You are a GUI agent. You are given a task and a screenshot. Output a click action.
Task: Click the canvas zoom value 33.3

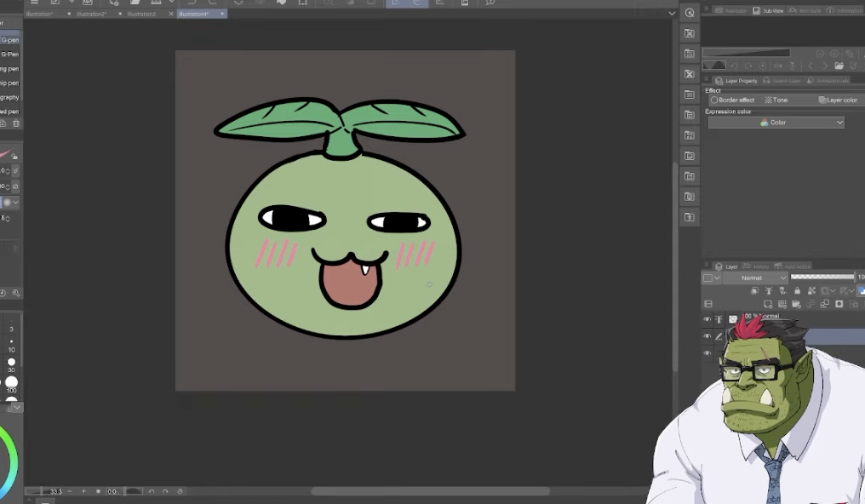coord(55,491)
